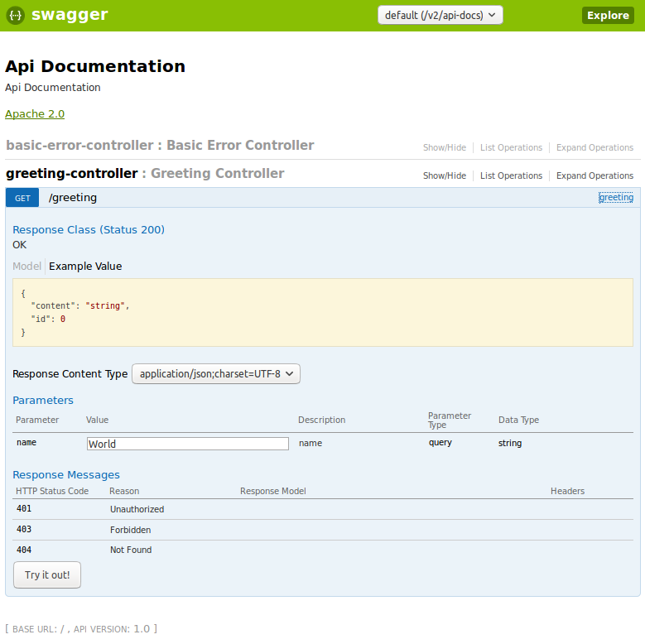Expand Operations for greeting-controller
Image resolution: width=645 pixels, height=644 pixels.
594,175
